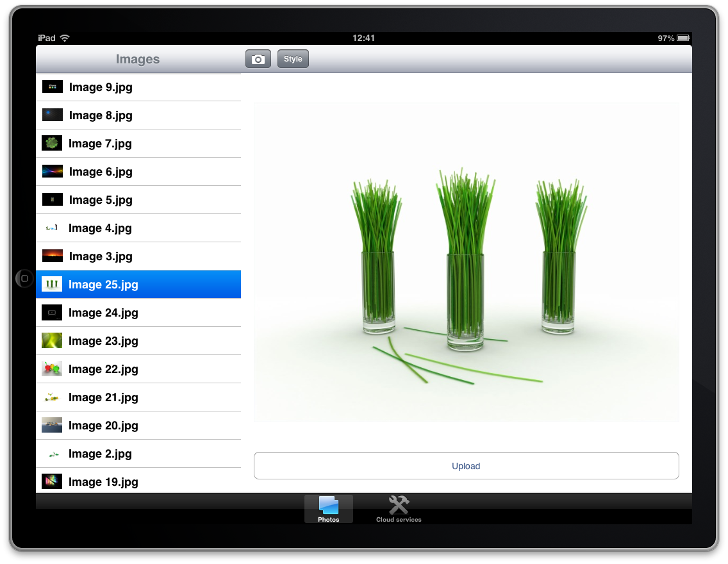This screenshot has height=564, width=728.
Task: Select the Image 9.jpg thumbnail icon
Action: 52,87
